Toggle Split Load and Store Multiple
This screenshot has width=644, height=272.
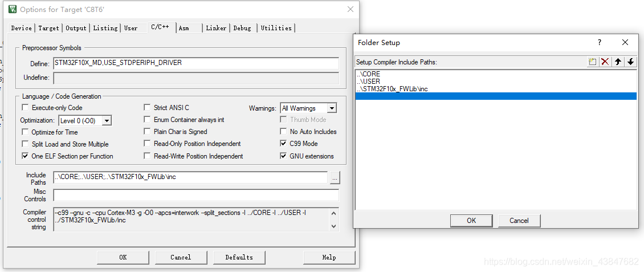(x=26, y=144)
